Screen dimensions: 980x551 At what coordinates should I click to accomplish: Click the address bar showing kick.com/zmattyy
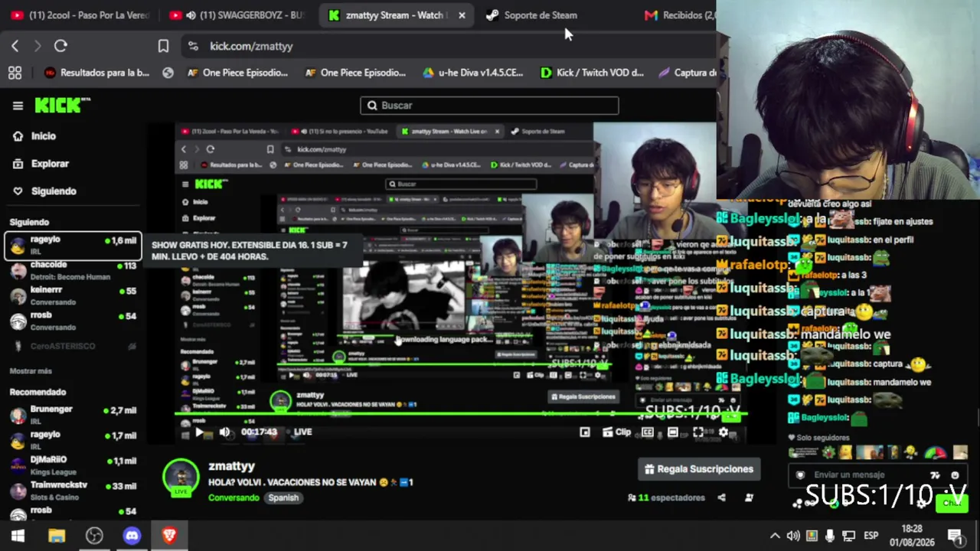[448, 46]
